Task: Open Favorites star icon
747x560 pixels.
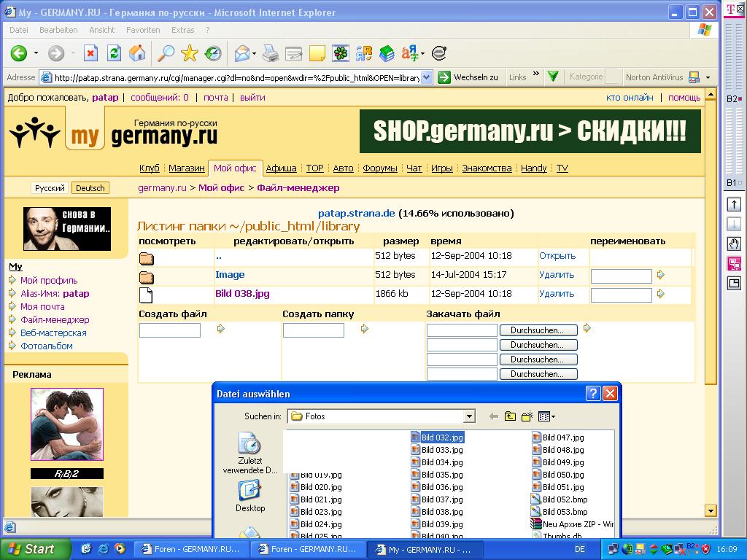Action: point(189,53)
